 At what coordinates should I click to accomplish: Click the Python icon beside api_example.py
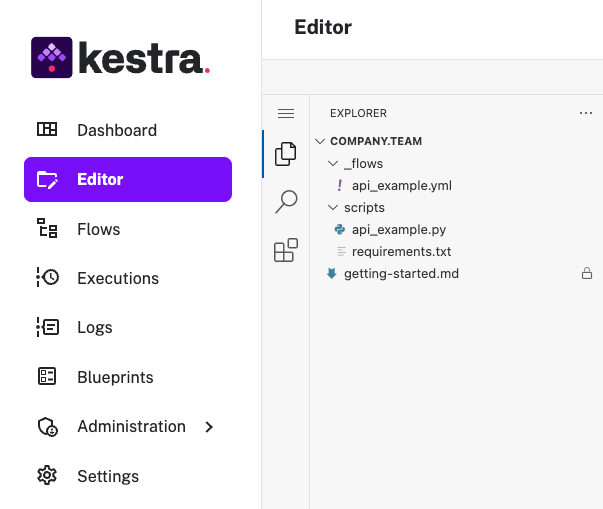340,230
